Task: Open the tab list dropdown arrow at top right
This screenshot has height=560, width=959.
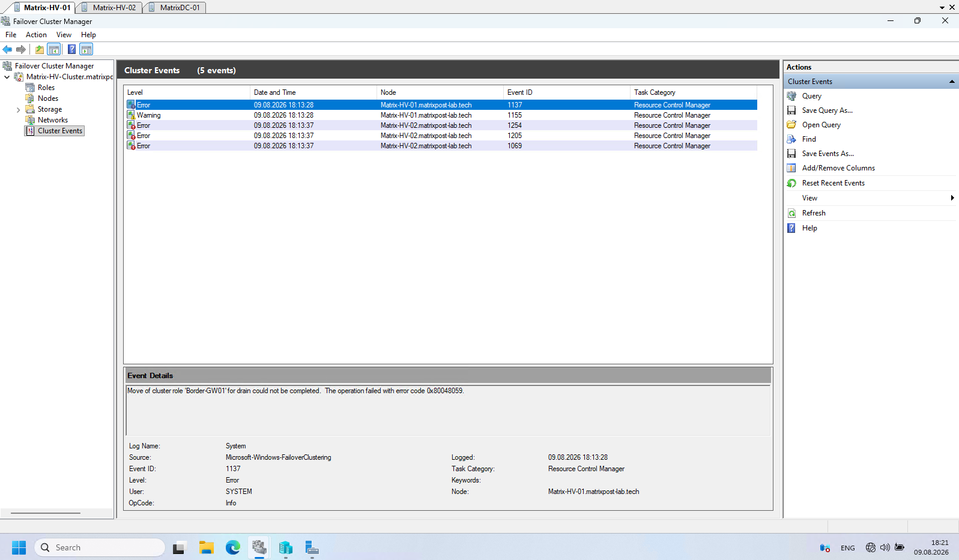Action: tap(942, 8)
